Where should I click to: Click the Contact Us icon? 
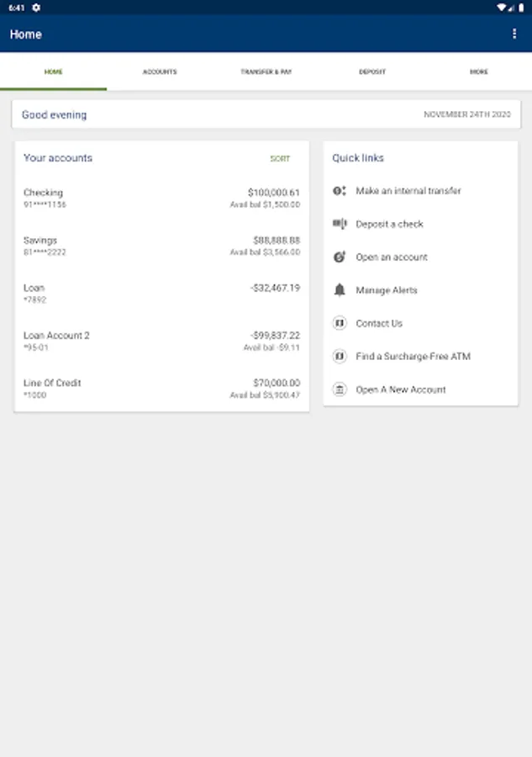click(x=340, y=323)
